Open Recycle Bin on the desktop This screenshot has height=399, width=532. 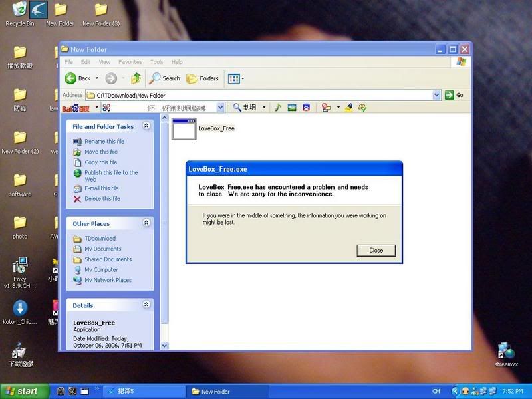click(20, 14)
